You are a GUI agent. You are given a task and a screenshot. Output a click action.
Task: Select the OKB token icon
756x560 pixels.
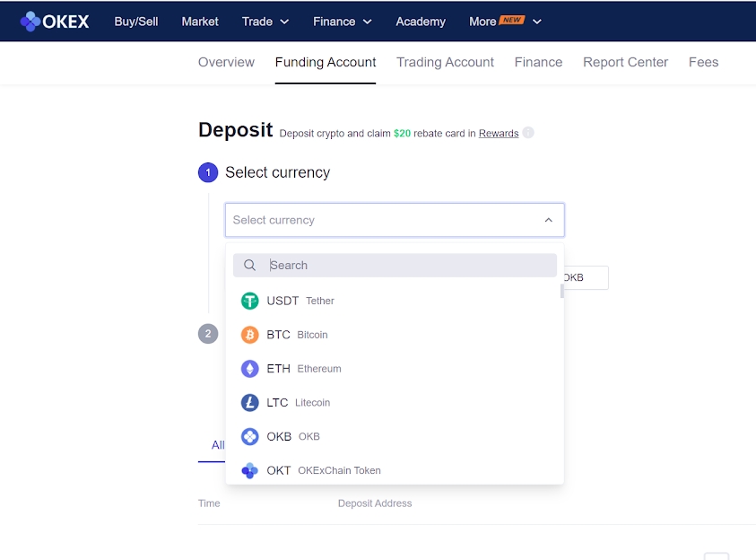click(249, 436)
